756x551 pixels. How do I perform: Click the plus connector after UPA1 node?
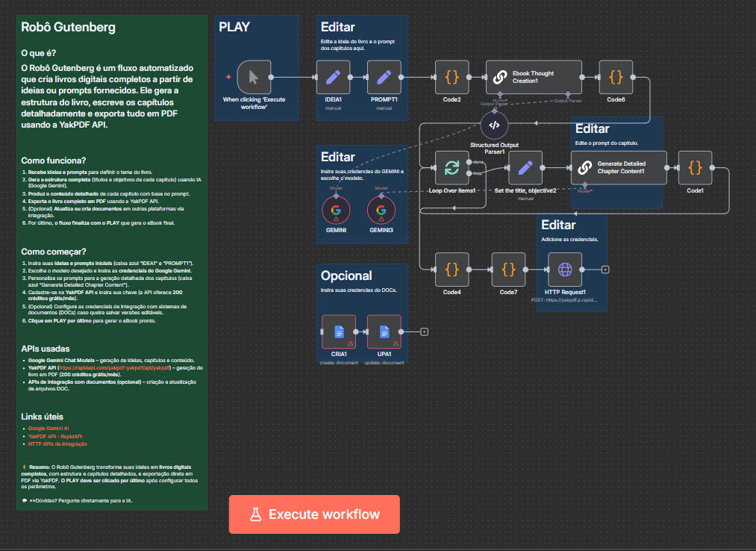coord(424,331)
